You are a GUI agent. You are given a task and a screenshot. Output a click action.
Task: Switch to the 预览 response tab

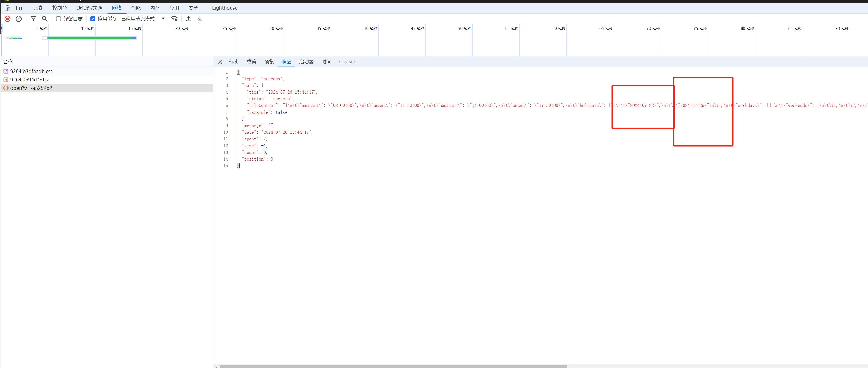[x=269, y=62]
